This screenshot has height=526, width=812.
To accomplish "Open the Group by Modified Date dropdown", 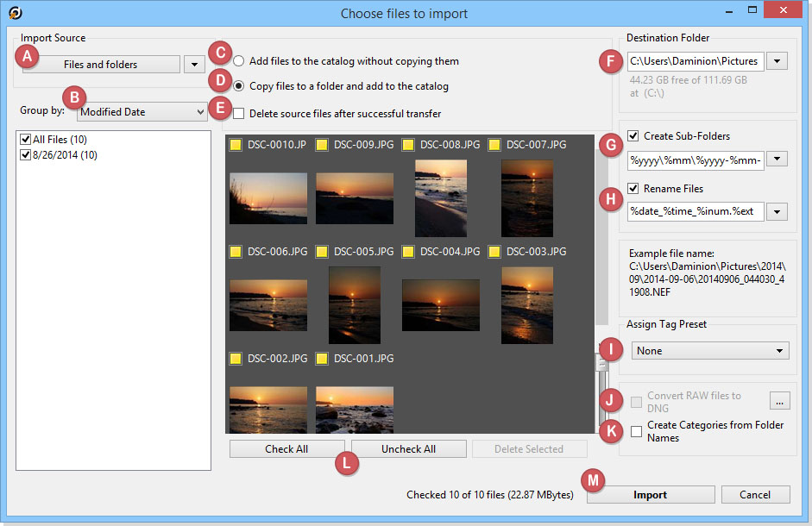I will 141,111.
